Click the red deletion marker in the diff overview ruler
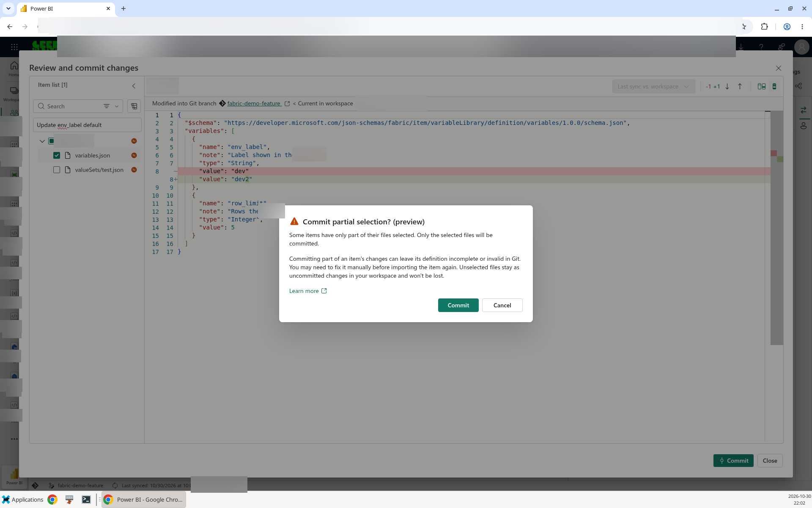Screen dimensions: 812x508 pos(774,153)
